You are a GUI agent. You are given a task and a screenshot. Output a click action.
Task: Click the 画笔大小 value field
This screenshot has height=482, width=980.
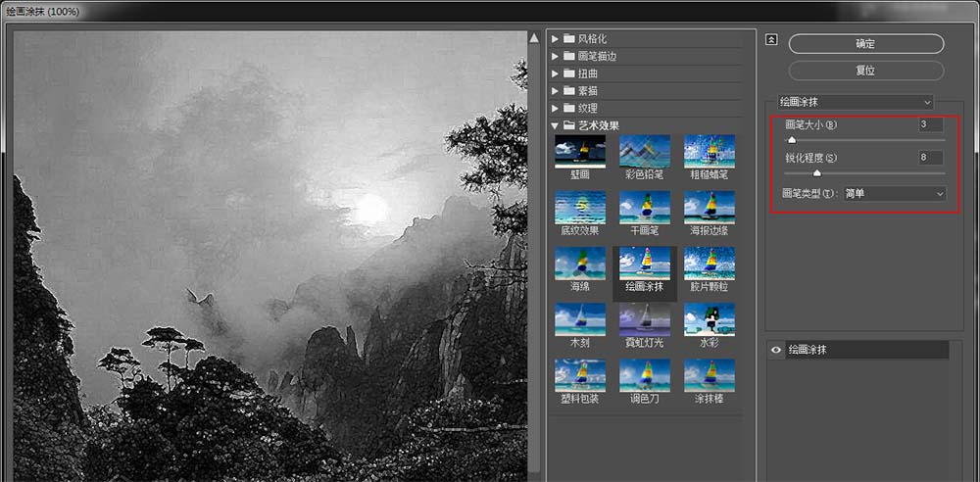931,124
